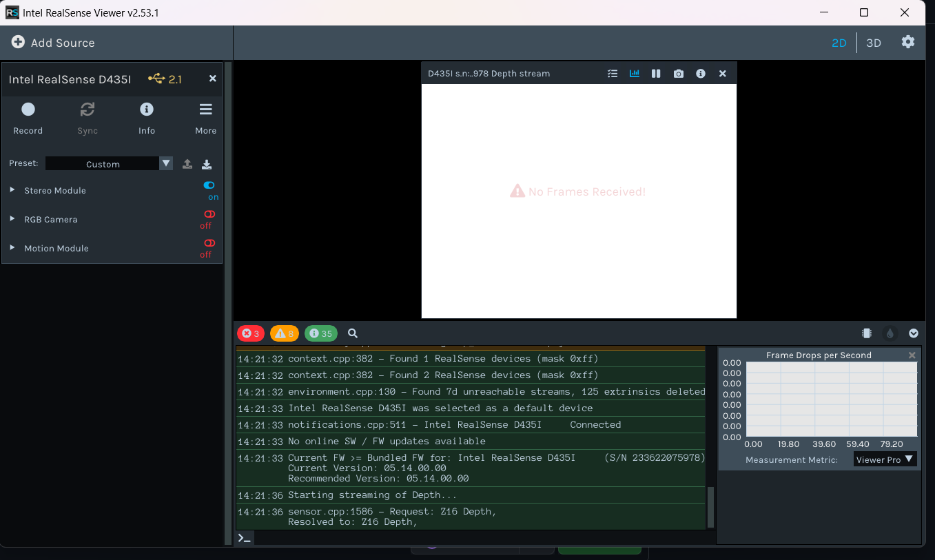Viewport: 935px width, 560px height.
Task: Enable the RGB Camera stream
Action: [209, 214]
